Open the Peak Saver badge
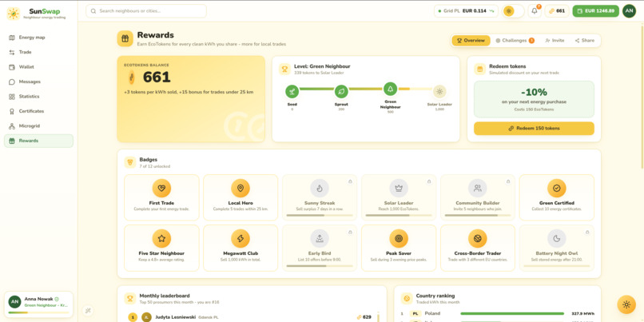644x322 pixels. coord(399,248)
